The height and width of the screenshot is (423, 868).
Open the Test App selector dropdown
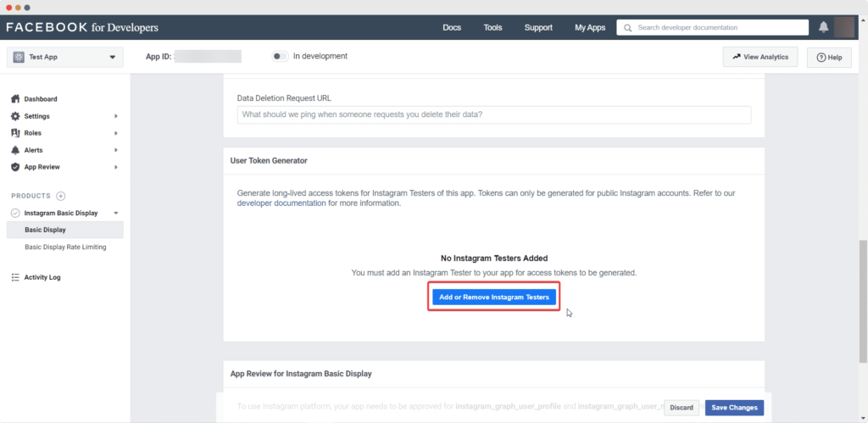pyautogui.click(x=65, y=57)
